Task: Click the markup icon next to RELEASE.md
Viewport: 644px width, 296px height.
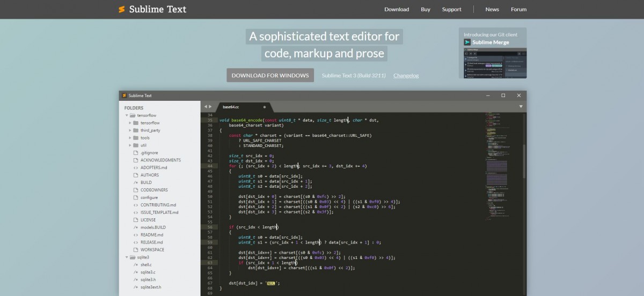Action: pos(136,242)
